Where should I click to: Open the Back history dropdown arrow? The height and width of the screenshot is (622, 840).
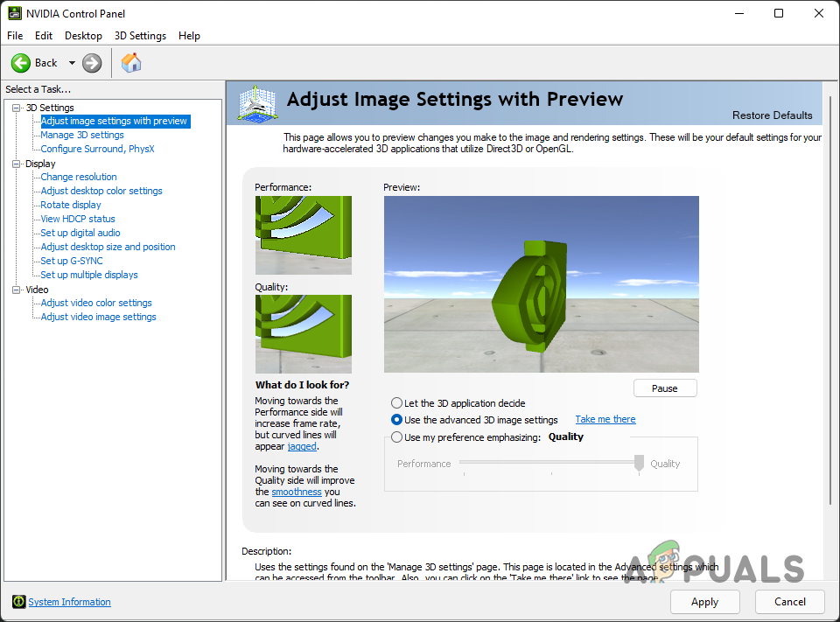click(72, 63)
